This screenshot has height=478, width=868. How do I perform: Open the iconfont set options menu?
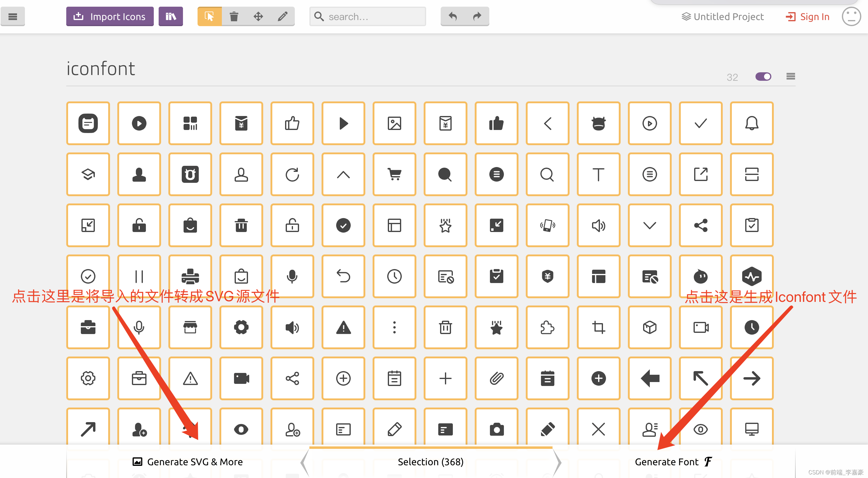790,77
